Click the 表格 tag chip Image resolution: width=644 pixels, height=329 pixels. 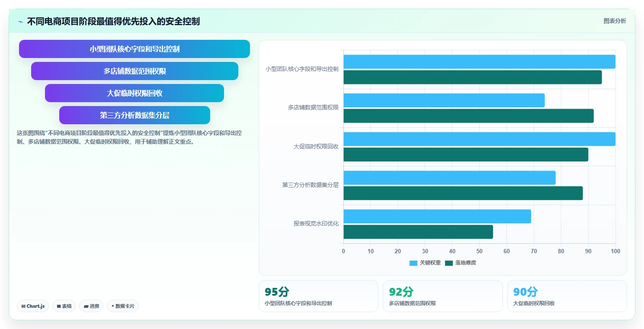pyautogui.click(x=64, y=306)
